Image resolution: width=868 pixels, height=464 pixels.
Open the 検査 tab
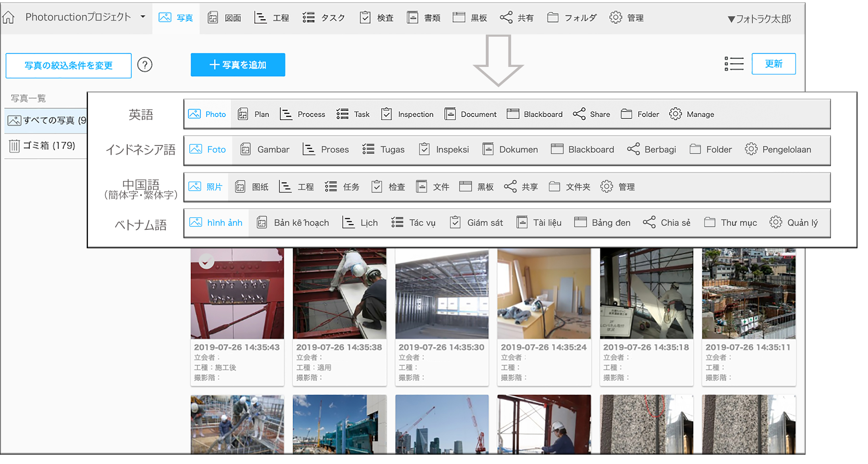coord(377,18)
